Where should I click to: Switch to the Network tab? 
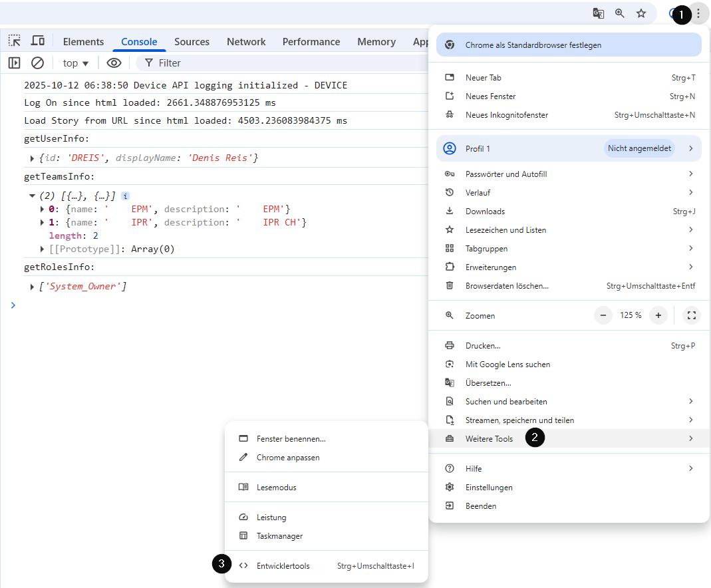tap(246, 41)
